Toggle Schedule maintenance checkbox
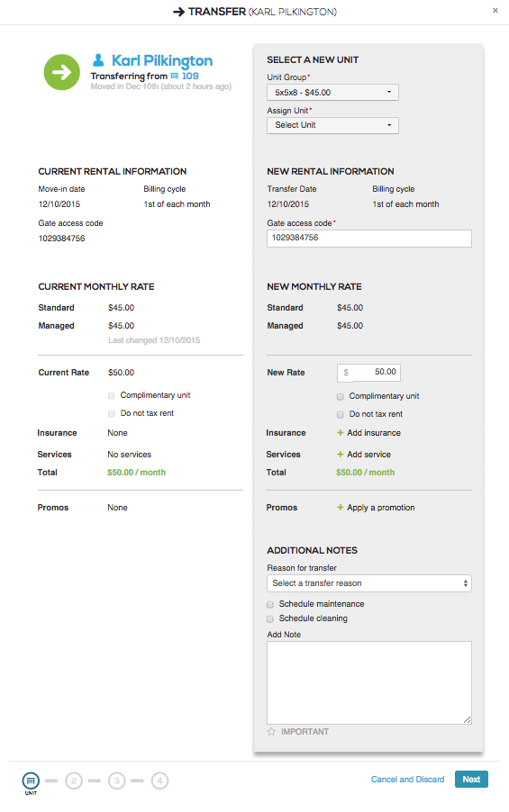The image size is (509, 812). click(x=270, y=604)
